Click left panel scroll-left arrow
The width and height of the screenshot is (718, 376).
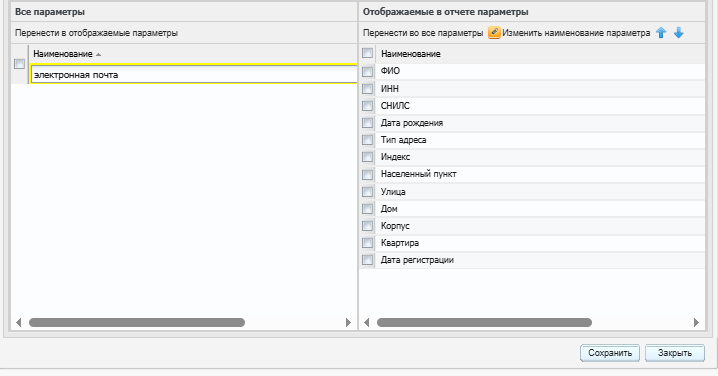point(18,322)
